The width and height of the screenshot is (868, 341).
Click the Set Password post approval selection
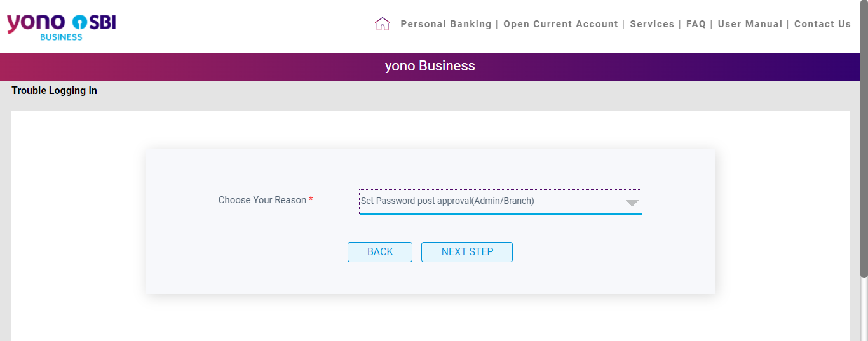pos(447,201)
